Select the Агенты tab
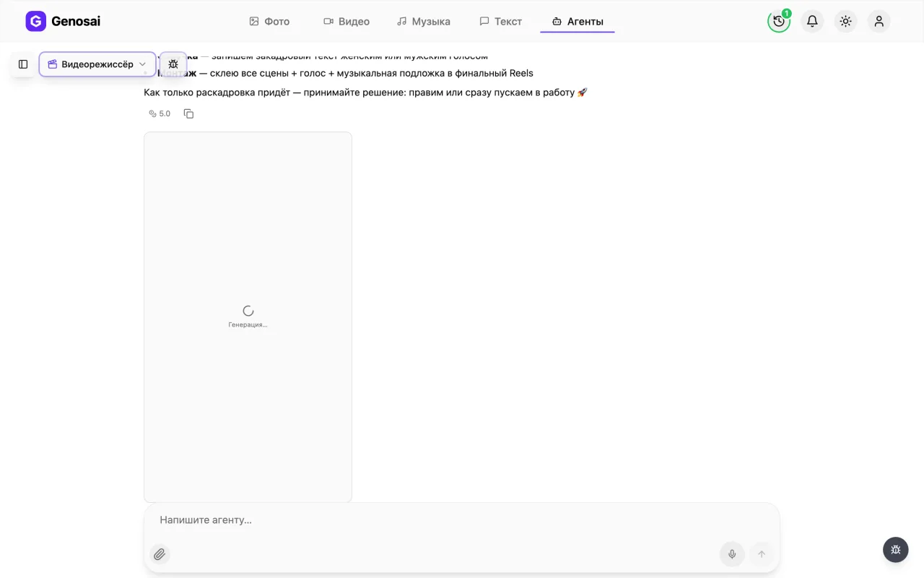The height and width of the screenshot is (578, 924). tap(577, 22)
